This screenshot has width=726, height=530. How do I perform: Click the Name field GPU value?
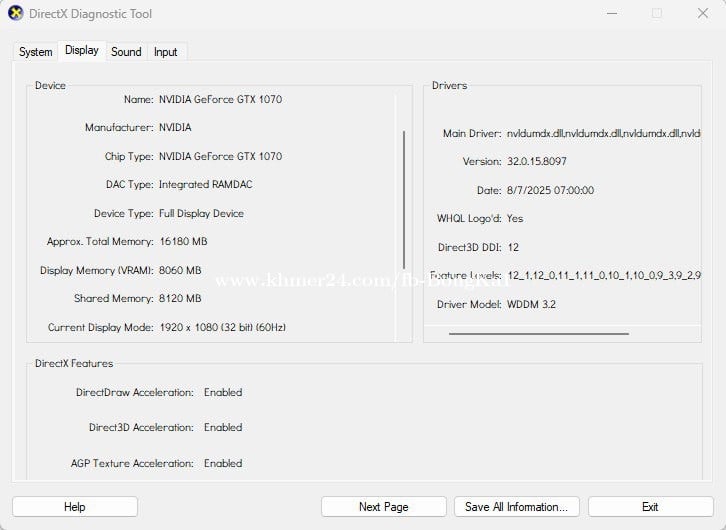tap(220, 100)
